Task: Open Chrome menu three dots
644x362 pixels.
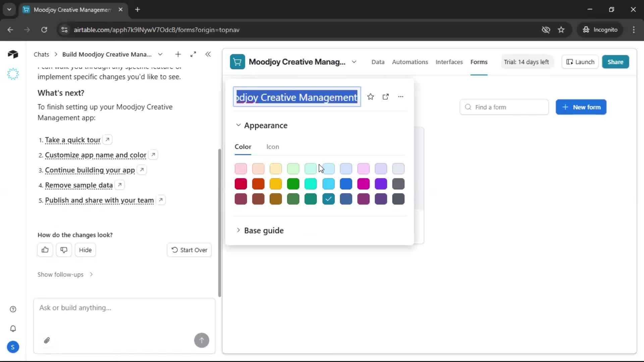Action: 634,29
